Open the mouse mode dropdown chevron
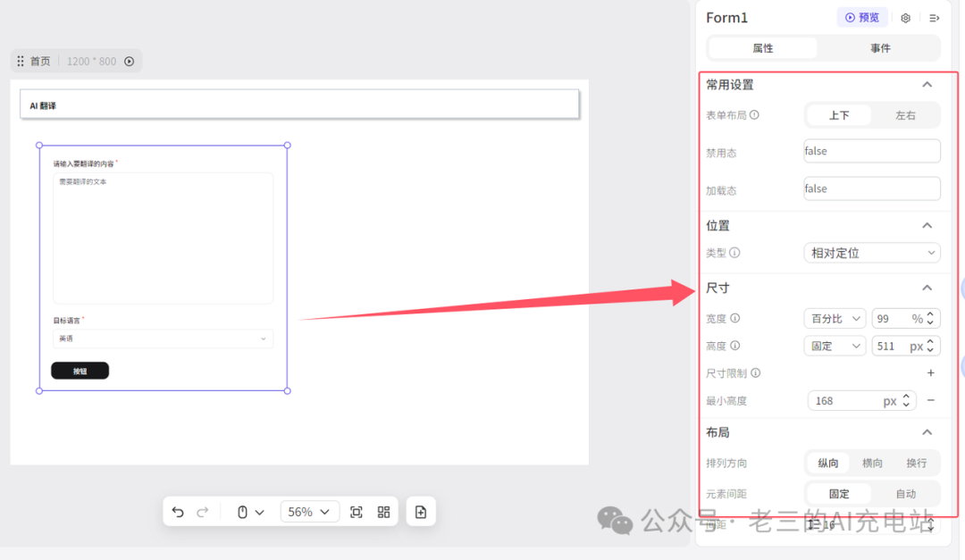This screenshot has height=560, width=965. coord(260,513)
